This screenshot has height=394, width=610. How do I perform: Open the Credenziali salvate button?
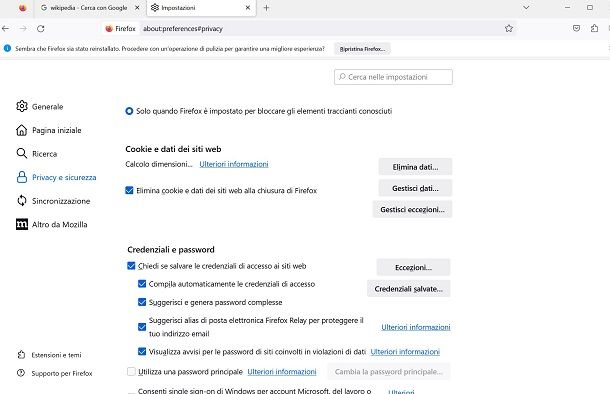point(408,289)
